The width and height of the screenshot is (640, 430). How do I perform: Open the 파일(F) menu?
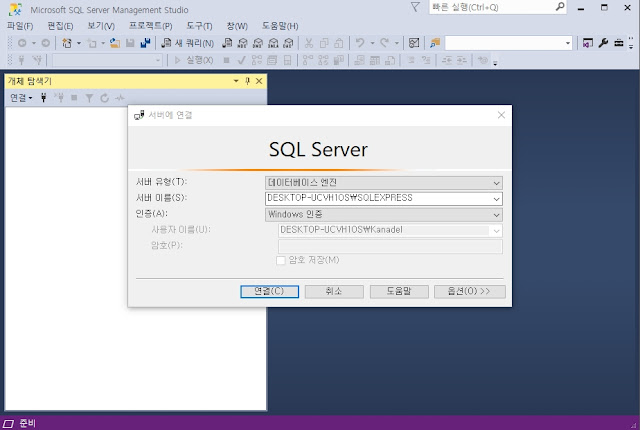pos(20,26)
